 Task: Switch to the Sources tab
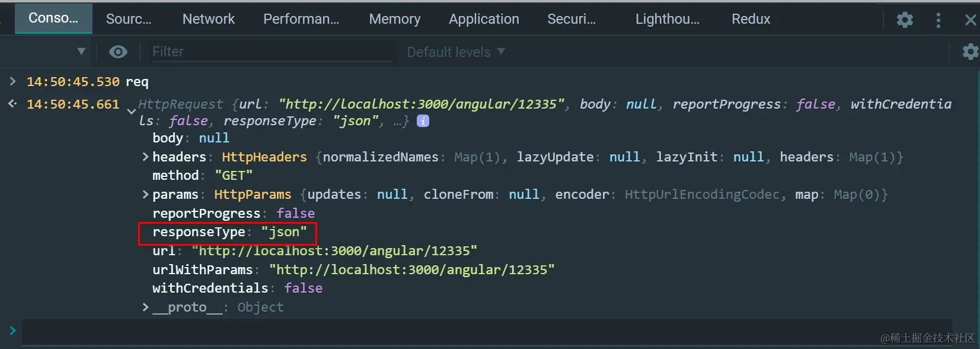tap(129, 19)
